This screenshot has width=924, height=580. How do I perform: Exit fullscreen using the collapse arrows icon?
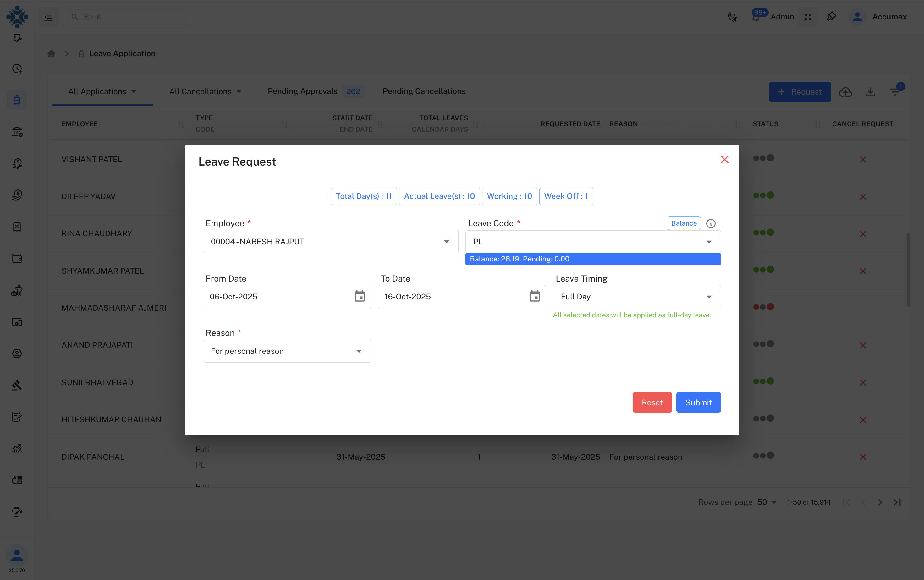808,17
